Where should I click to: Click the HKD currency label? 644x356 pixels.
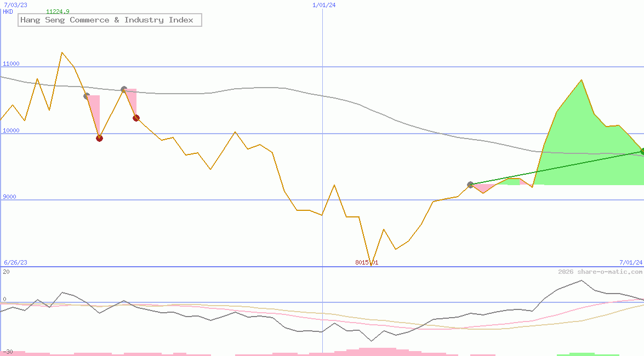8,12
